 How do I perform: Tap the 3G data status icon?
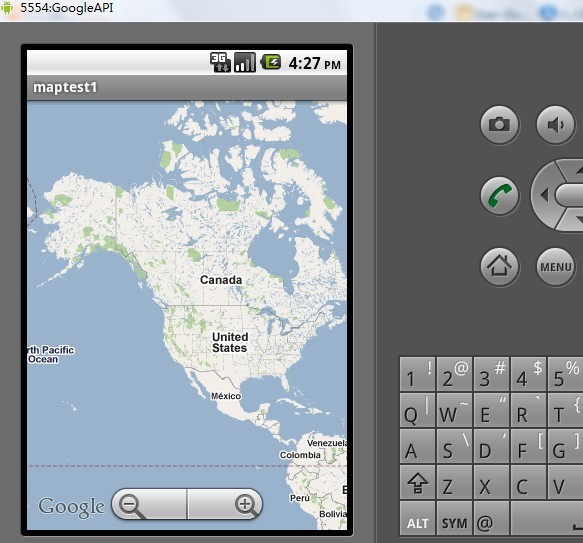[x=220, y=62]
